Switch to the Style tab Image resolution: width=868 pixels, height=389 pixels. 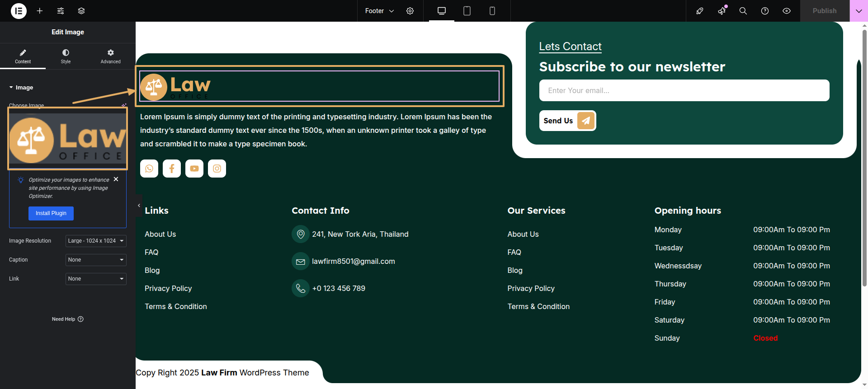tap(66, 56)
